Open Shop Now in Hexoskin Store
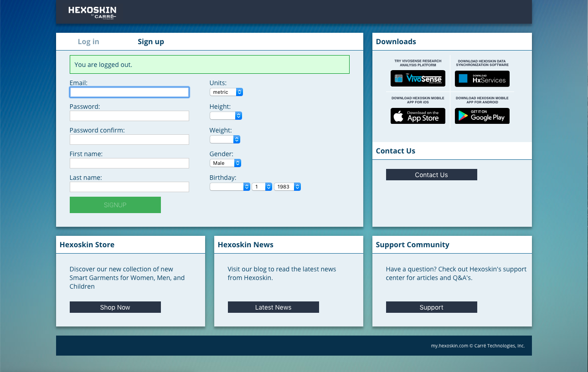 (x=115, y=307)
